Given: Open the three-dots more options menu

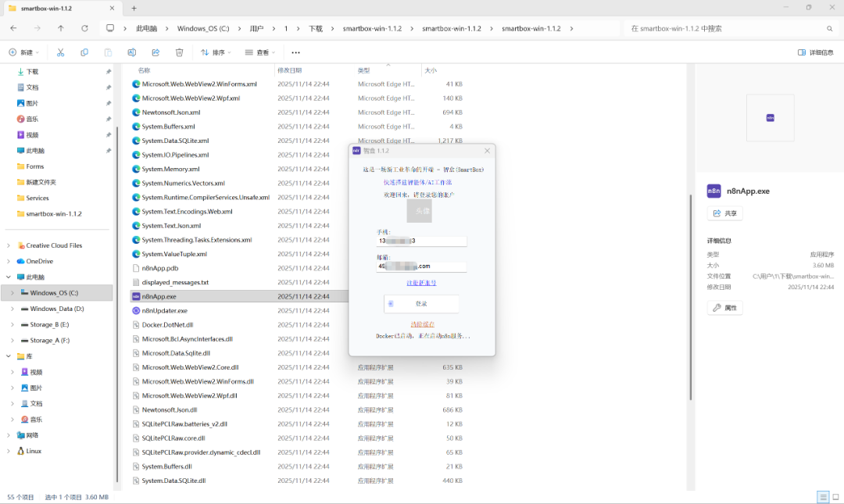Looking at the screenshot, I should [x=295, y=52].
